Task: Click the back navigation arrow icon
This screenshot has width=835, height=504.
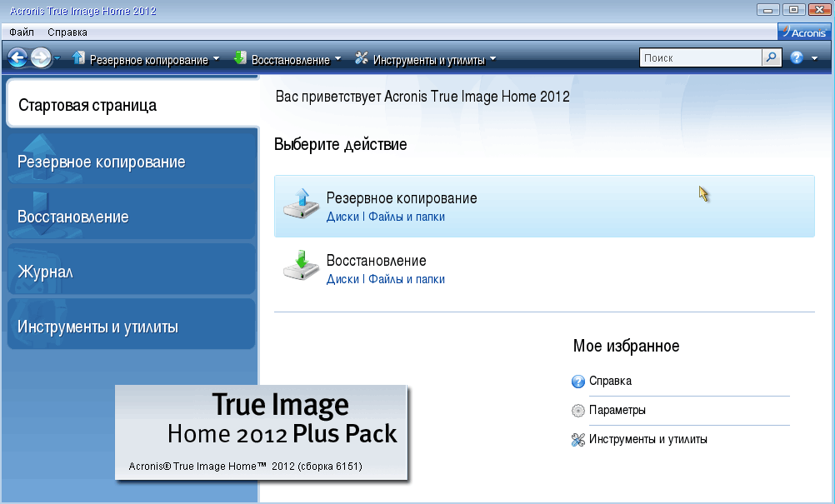Action: pyautogui.click(x=17, y=58)
